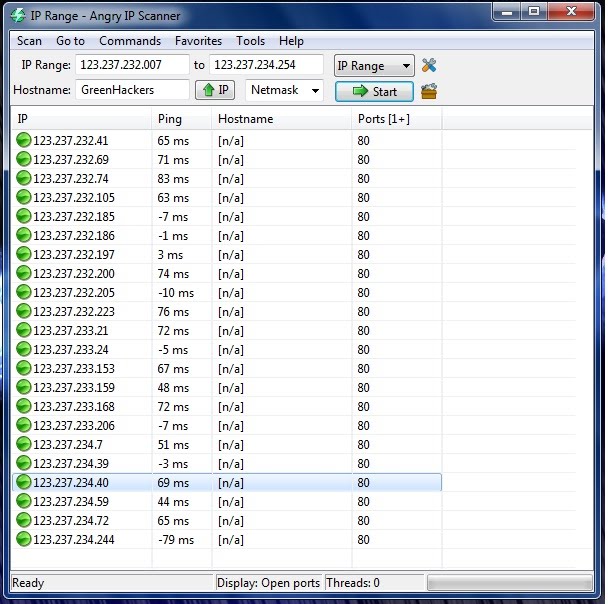Click IP address 123.237.233.153
The height and width of the screenshot is (604, 608).
point(74,369)
